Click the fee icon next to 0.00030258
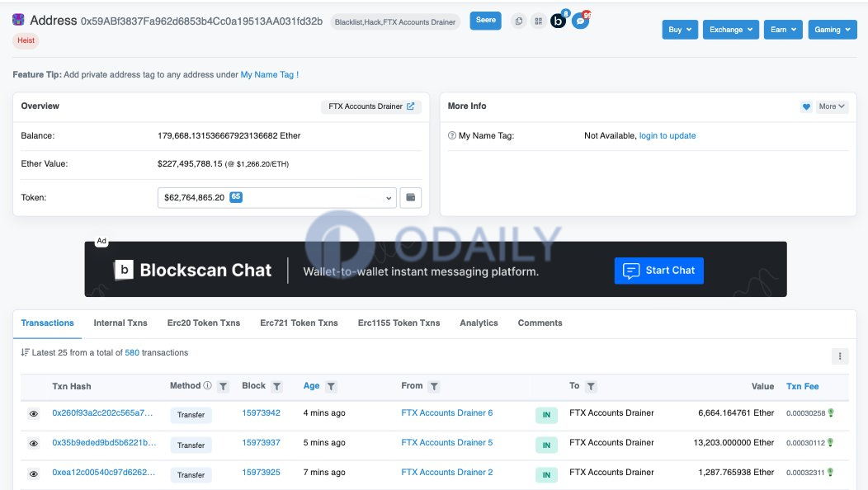The image size is (868, 490). (x=831, y=413)
